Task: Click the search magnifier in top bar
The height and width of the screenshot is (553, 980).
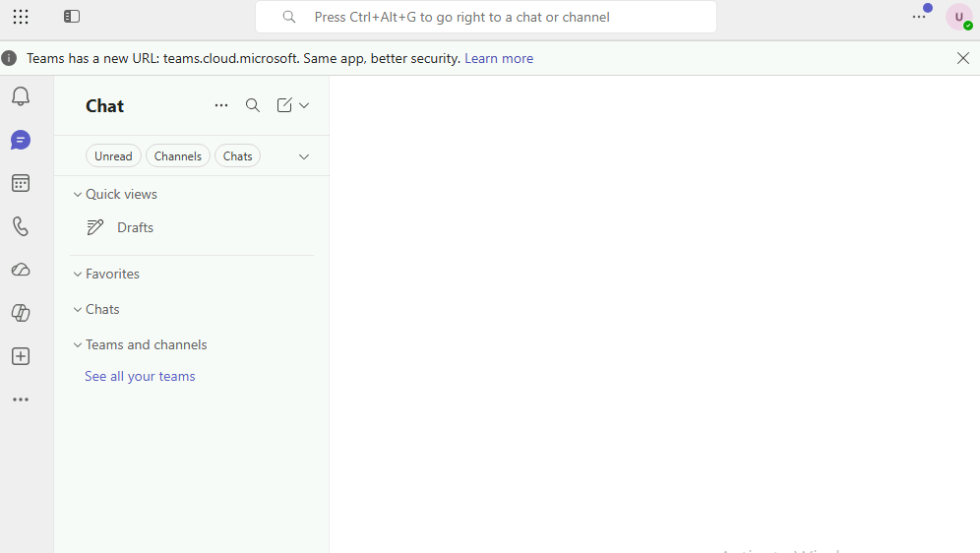Action: tap(288, 17)
